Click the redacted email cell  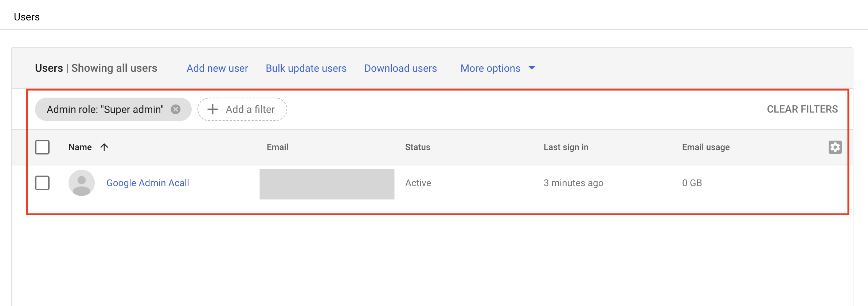327,184
